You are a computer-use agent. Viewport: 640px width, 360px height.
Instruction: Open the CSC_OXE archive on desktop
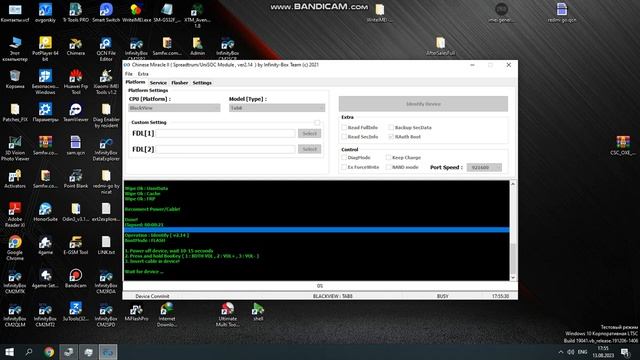tap(623, 145)
